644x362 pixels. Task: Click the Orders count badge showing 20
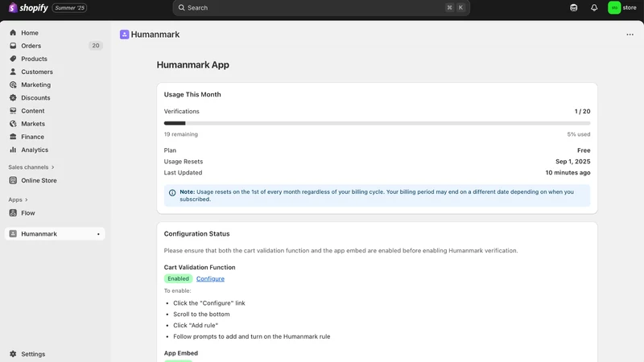[x=95, y=46]
